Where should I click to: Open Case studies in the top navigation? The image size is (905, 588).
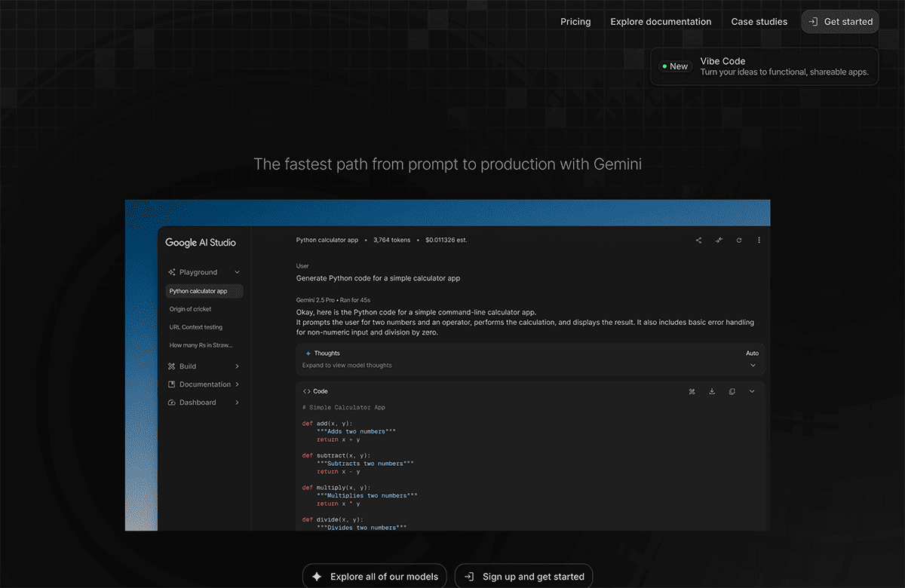click(x=759, y=22)
